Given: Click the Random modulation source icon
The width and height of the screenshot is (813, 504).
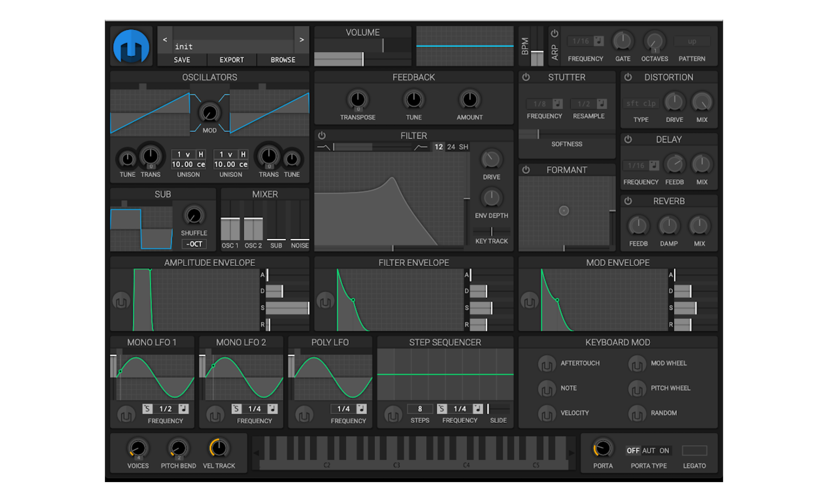Looking at the screenshot, I should click(x=637, y=414).
